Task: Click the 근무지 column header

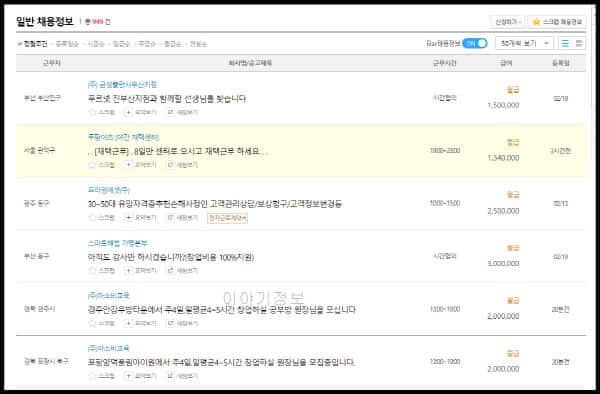Action: coord(52,63)
